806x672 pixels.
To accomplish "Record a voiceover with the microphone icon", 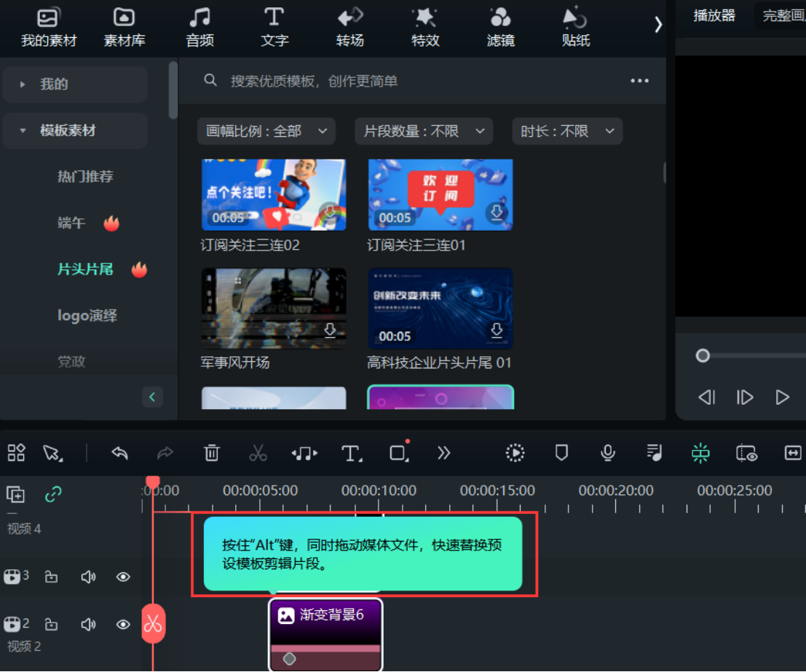I will coord(607,453).
